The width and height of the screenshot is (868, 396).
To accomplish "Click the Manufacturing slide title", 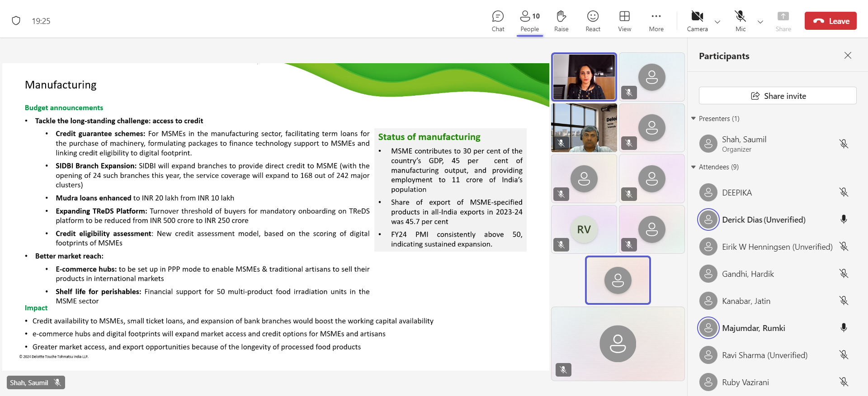I will click(x=61, y=85).
